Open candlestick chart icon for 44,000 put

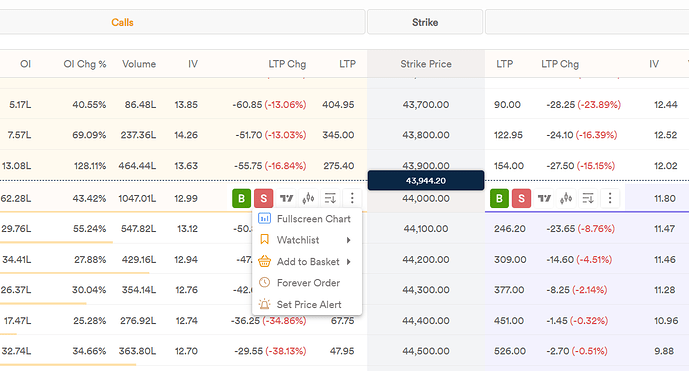click(566, 198)
